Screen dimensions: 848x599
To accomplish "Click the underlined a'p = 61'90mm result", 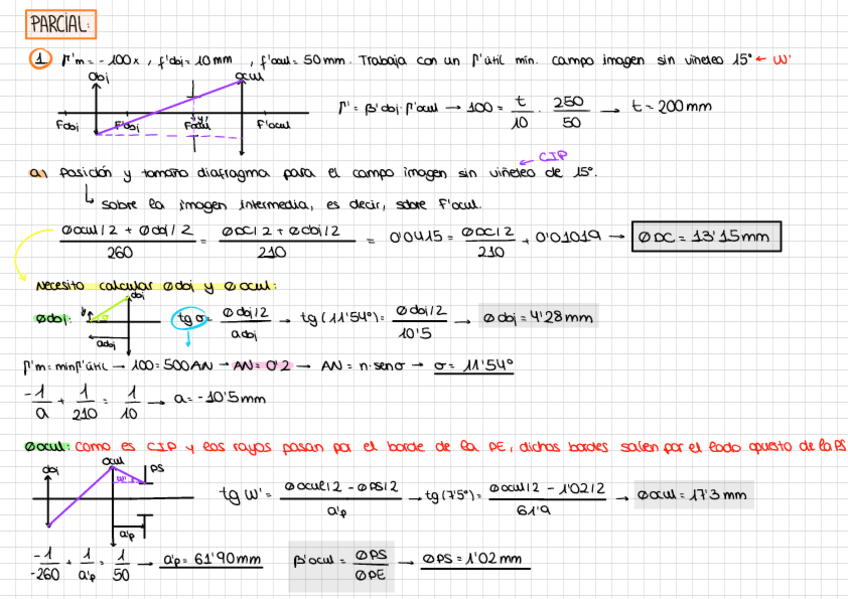I will tap(211, 559).
